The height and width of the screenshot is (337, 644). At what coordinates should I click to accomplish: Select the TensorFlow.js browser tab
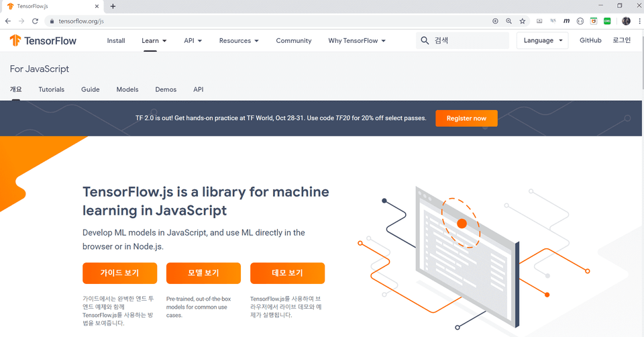(x=54, y=6)
